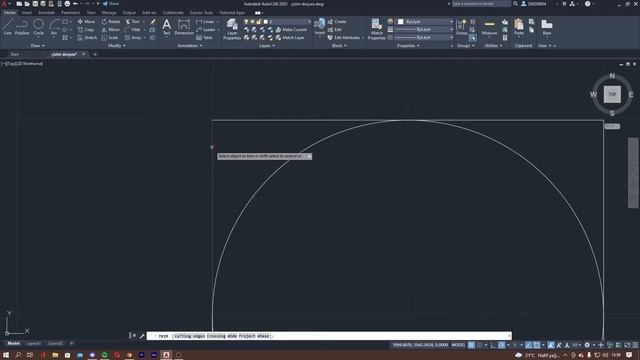The height and width of the screenshot is (360, 640).
Task: Activate the Mirror command
Action: click(x=111, y=29)
